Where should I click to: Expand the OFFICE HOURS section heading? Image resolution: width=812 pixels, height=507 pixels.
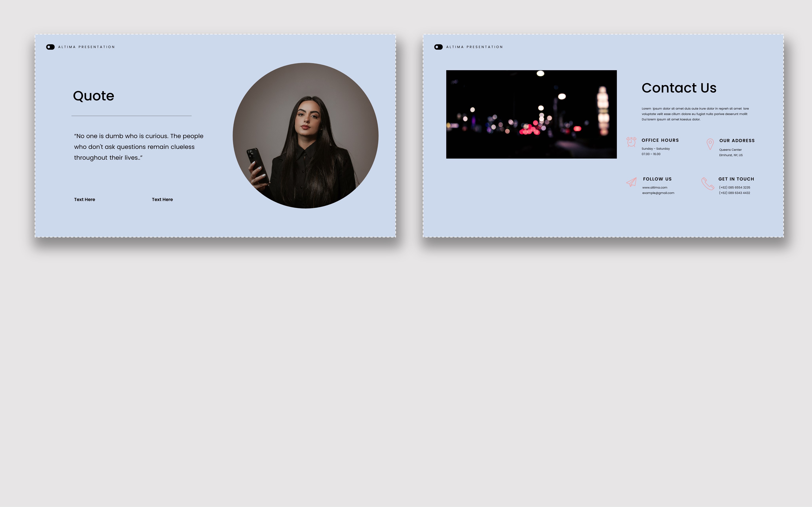tap(660, 140)
